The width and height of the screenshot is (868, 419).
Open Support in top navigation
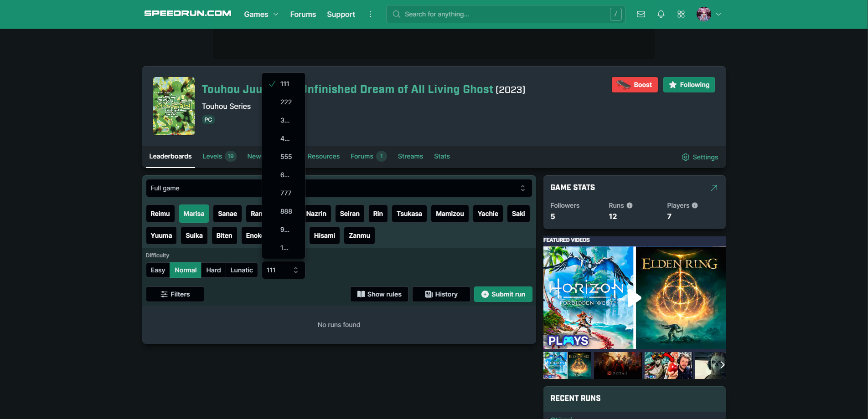click(341, 14)
